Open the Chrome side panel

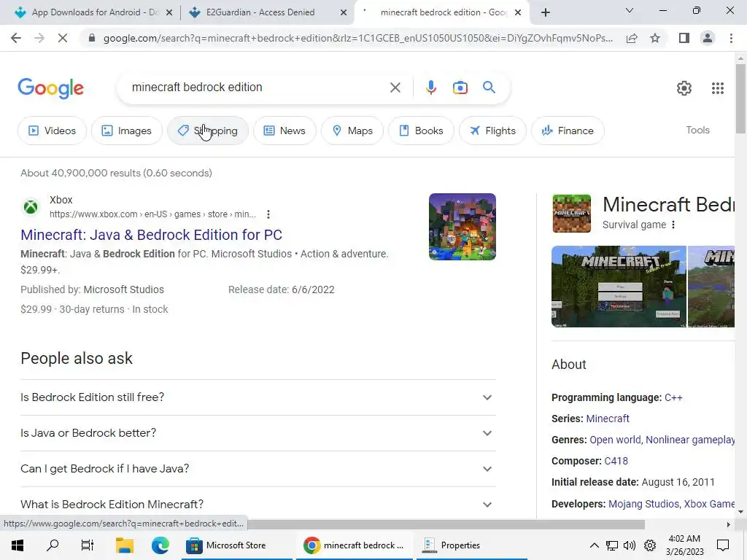coord(684,38)
